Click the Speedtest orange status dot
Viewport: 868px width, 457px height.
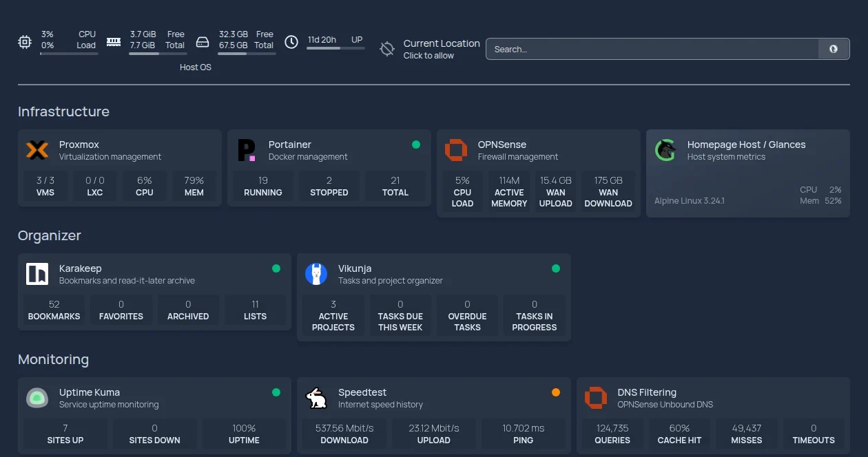556,392
